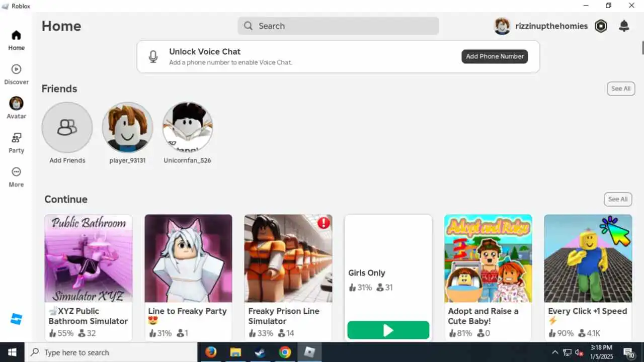Screen dimensions: 644x362
Task: Open Unicornfan_526 friend avatar
Action: coord(188,128)
